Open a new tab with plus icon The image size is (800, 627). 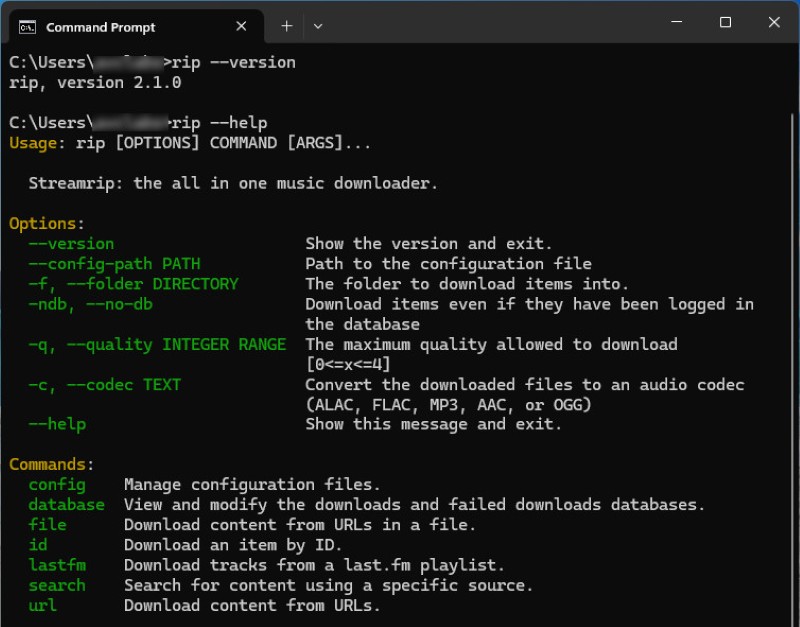coord(287,26)
